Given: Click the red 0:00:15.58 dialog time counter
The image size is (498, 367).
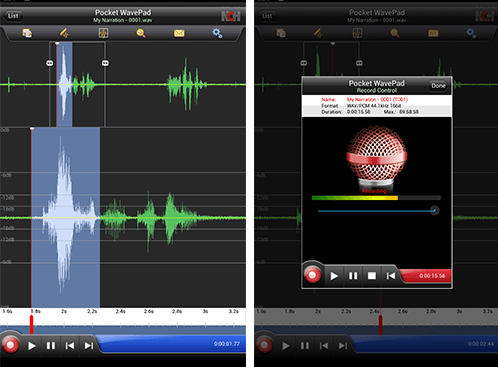Looking at the screenshot, I should 432,276.
